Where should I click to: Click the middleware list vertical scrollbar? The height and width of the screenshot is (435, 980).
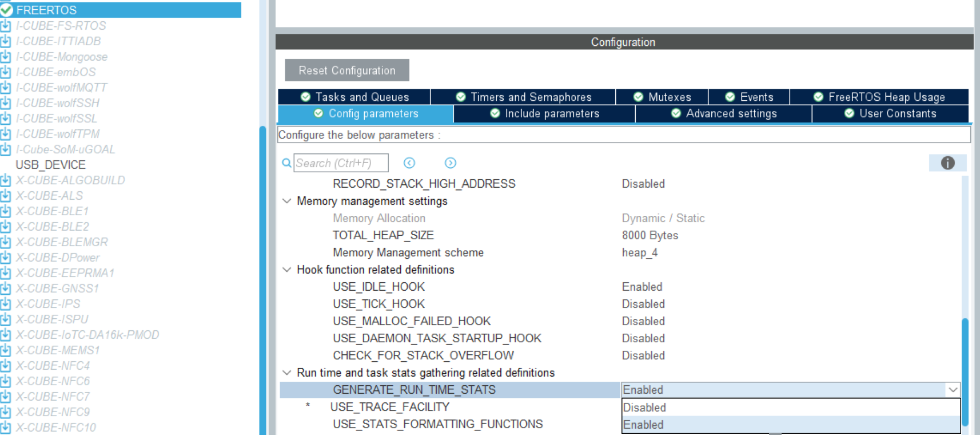tap(262, 280)
